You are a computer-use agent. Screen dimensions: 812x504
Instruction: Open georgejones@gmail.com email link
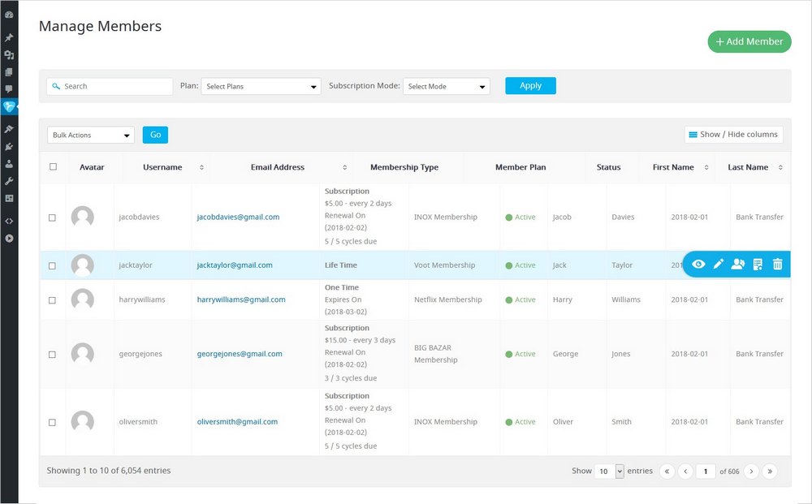tap(240, 354)
